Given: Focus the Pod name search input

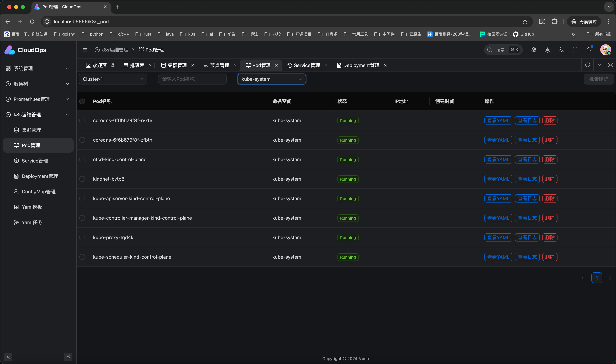Looking at the screenshot, I should click(192, 79).
